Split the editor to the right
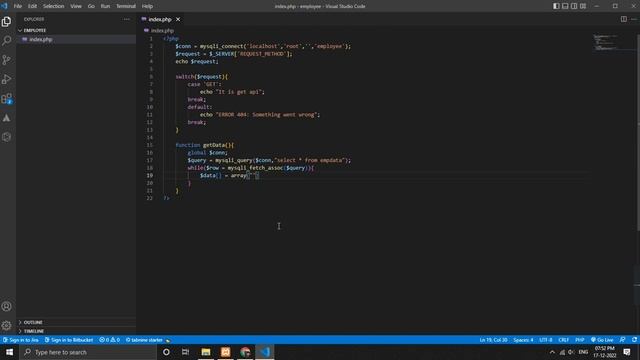640x360 pixels. (624, 19)
